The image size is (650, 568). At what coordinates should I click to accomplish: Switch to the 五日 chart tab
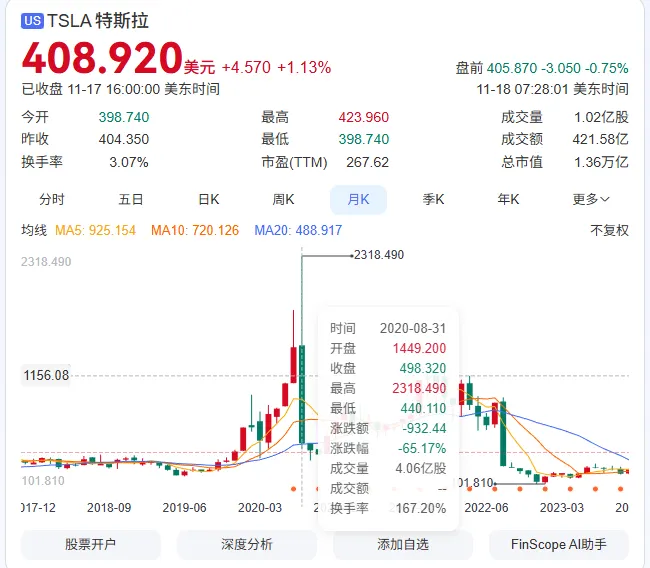[131, 199]
